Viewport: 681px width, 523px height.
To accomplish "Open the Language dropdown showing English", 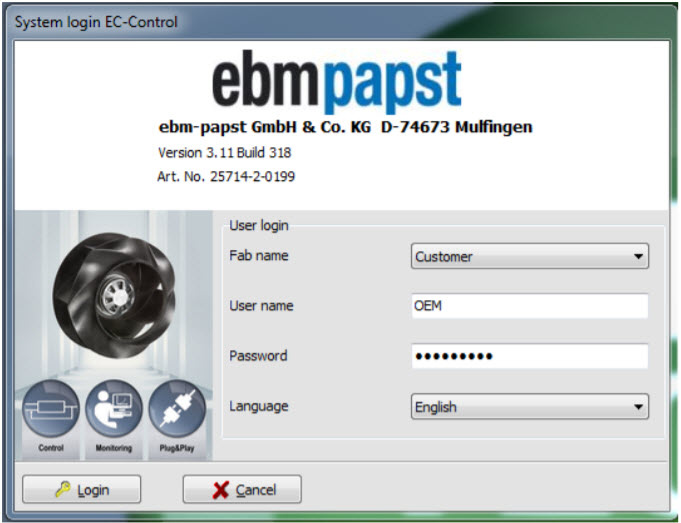I will point(529,407).
